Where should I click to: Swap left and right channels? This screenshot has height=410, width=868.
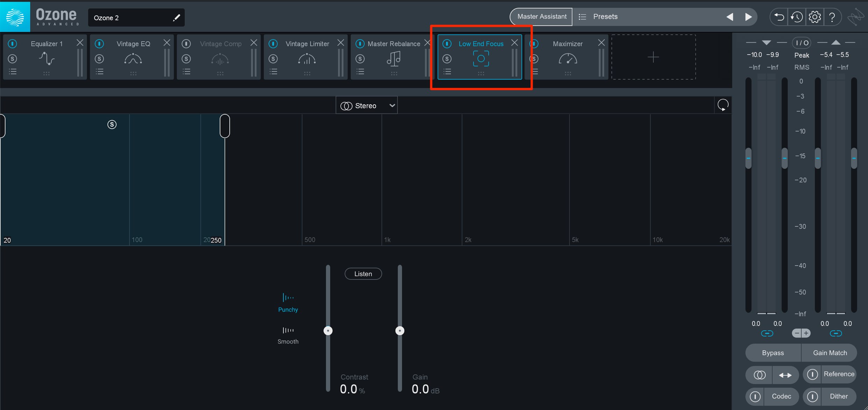[x=785, y=375]
